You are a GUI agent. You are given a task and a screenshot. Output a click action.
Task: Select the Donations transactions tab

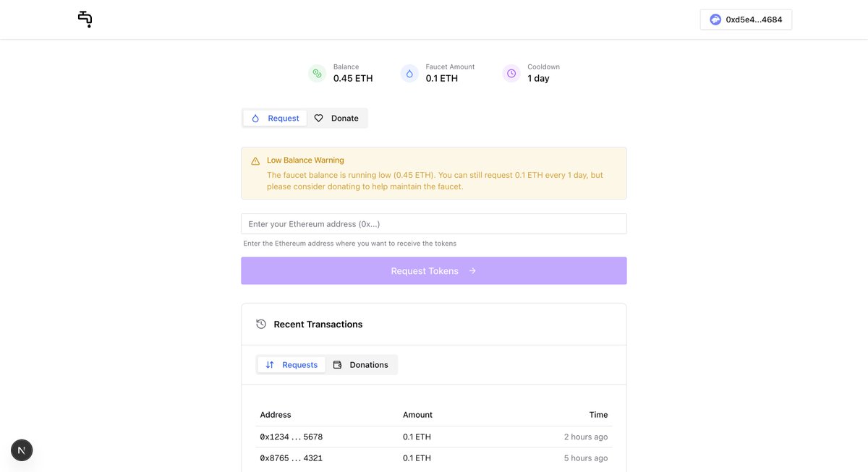coord(360,364)
